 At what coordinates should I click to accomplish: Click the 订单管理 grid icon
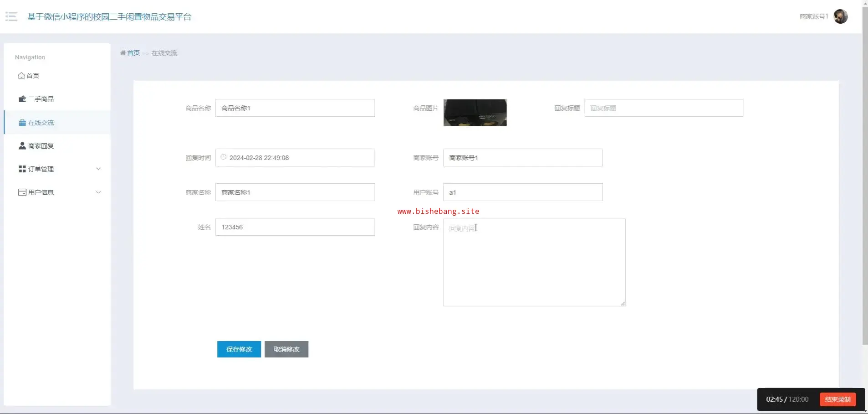[x=22, y=169]
